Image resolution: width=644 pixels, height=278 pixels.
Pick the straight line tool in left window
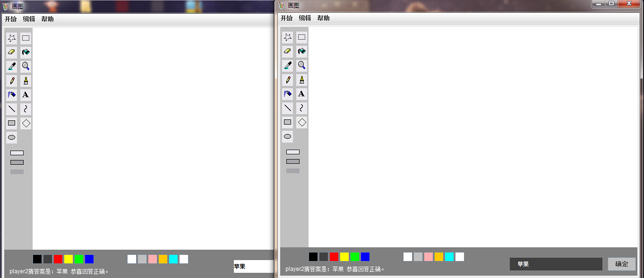[12, 109]
